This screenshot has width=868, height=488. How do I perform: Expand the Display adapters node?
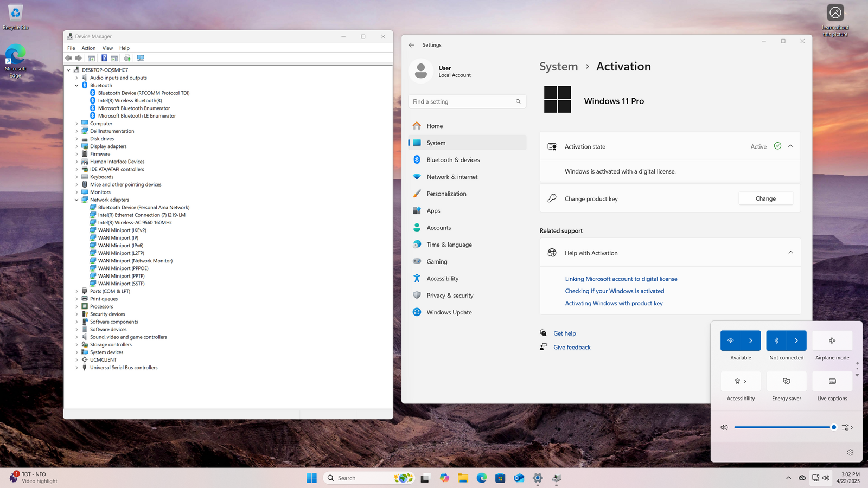[76, 146]
